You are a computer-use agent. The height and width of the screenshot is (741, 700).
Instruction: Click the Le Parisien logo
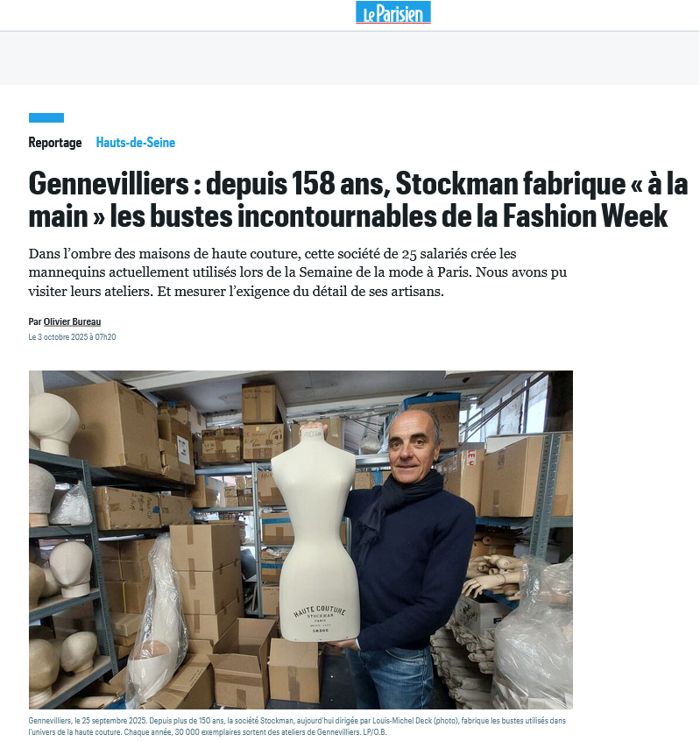tap(392, 12)
